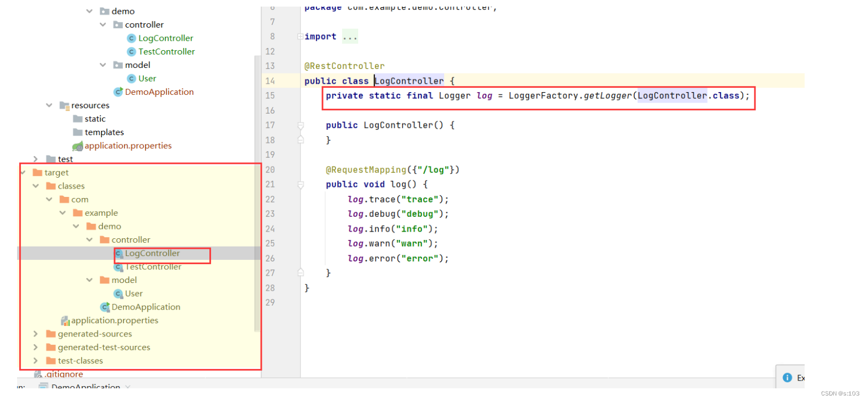This screenshot has height=401, width=868.
Task: Collapse the source controller package
Action: click(x=103, y=24)
